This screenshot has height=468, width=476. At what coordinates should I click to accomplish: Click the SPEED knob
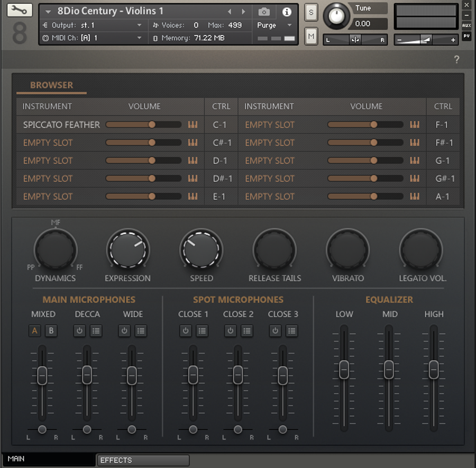pos(201,249)
